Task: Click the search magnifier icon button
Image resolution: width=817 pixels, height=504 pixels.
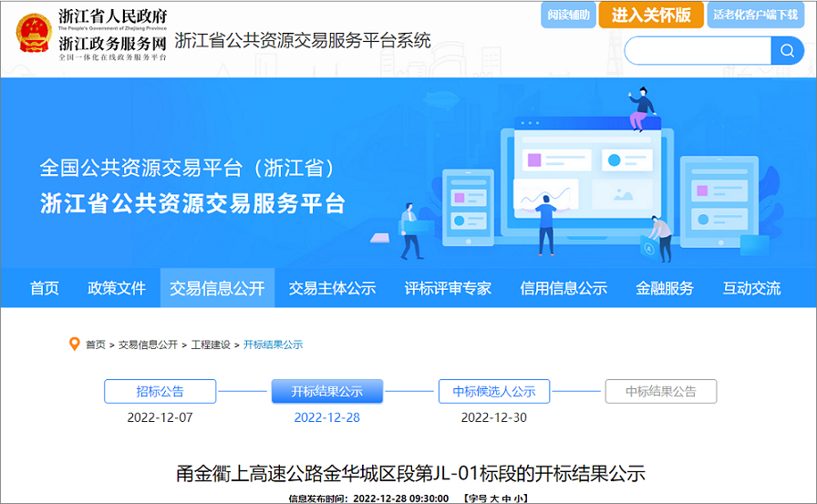Action: coord(787,50)
